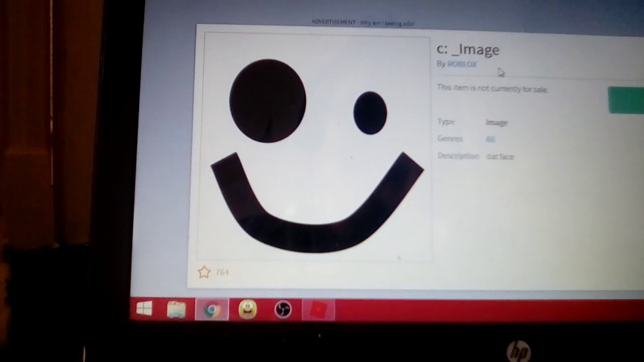
Task: Switch to Google Chrome in the taskbar
Action: pyautogui.click(x=212, y=310)
